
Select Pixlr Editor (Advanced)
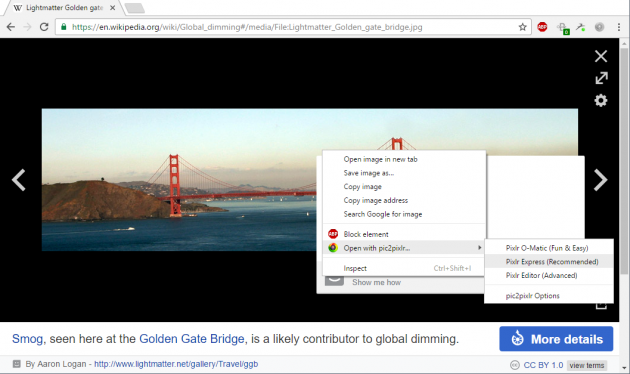[x=549, y=275]
